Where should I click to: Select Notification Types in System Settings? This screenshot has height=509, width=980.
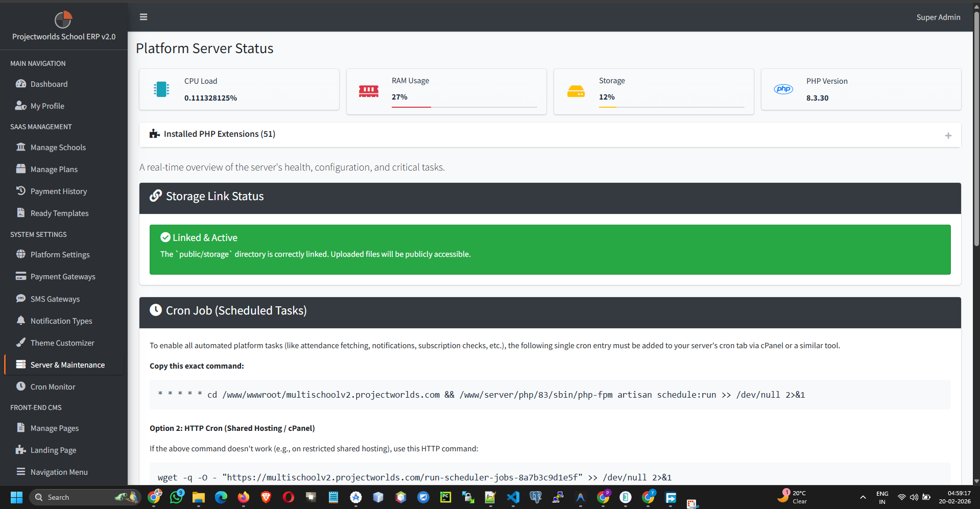60,321
